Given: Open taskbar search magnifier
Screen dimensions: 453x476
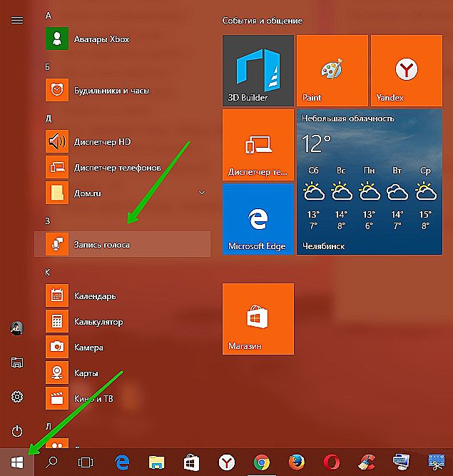Looking at the screenshot, I should pyautogui.click(x=51, y=462).
